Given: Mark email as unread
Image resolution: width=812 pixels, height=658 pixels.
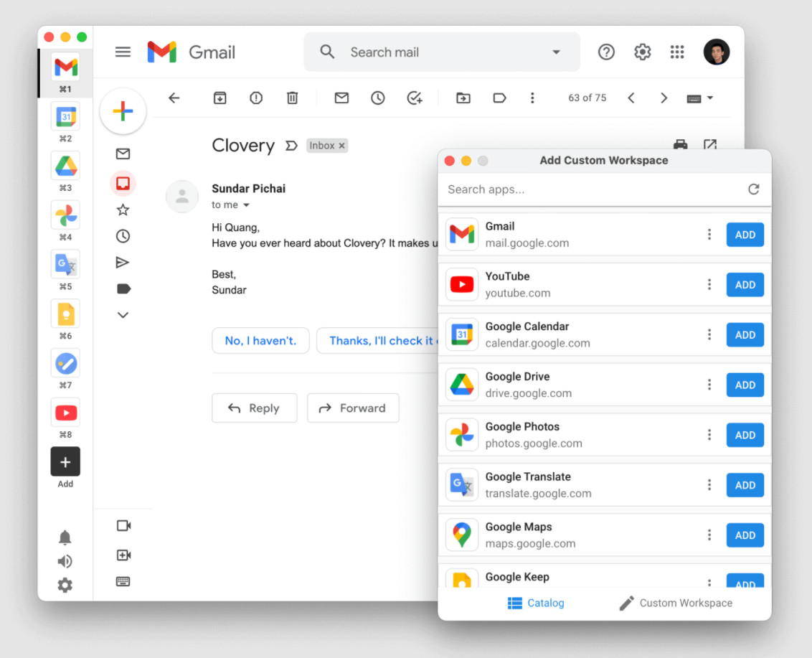Looking at the screenshot, I should [x=341, y=98].
